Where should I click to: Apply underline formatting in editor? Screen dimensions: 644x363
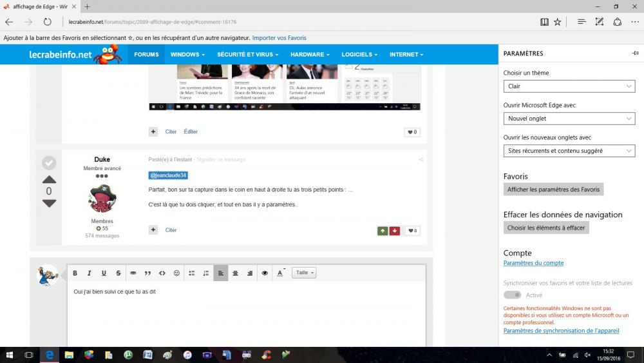[104, 273]
